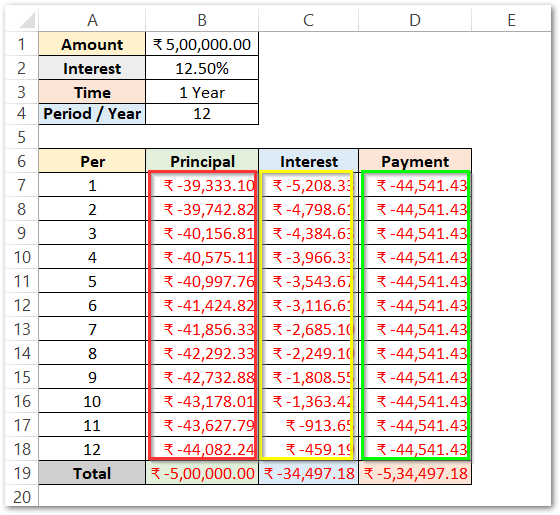The image size is (560, 515).
Task: Select interest cell ₹ -3,543.67
Action: (308, 281)
